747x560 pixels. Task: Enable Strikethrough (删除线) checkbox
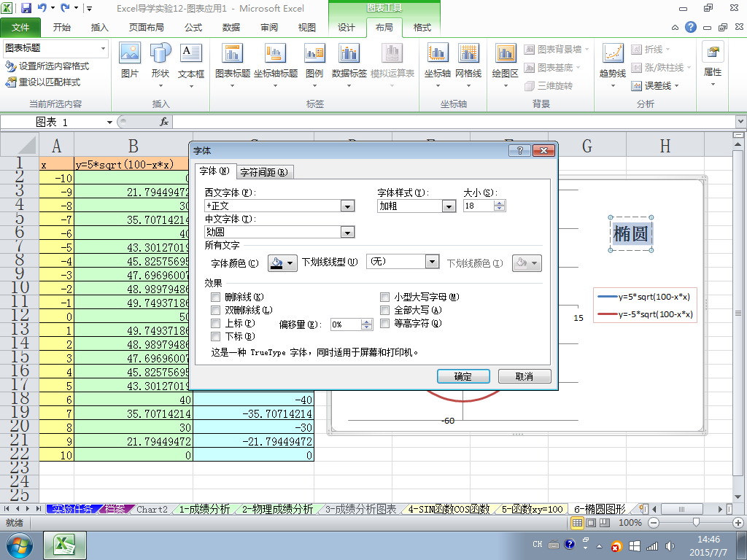pos(215,297)
